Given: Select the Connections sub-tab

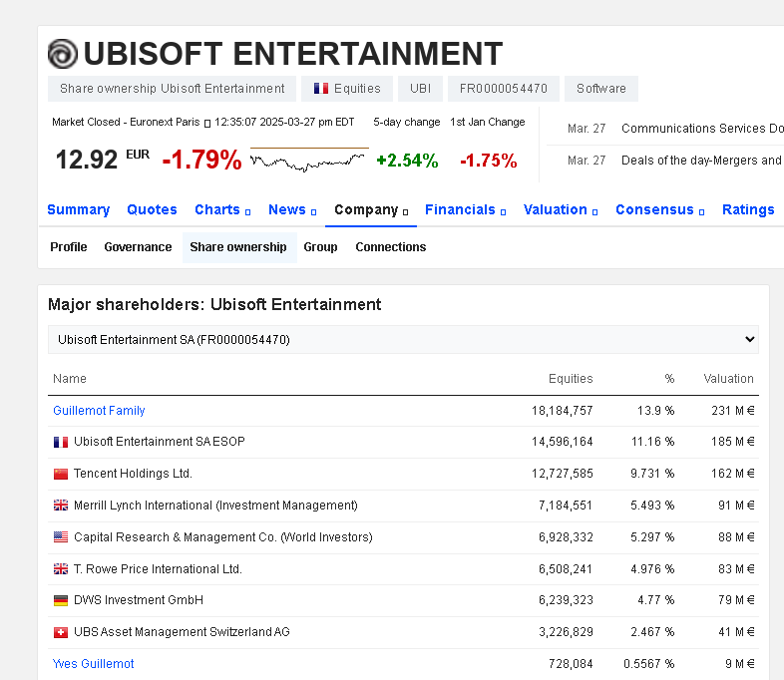Looking at the screenshot, I should pyautogui.click(x=390, y=247).
